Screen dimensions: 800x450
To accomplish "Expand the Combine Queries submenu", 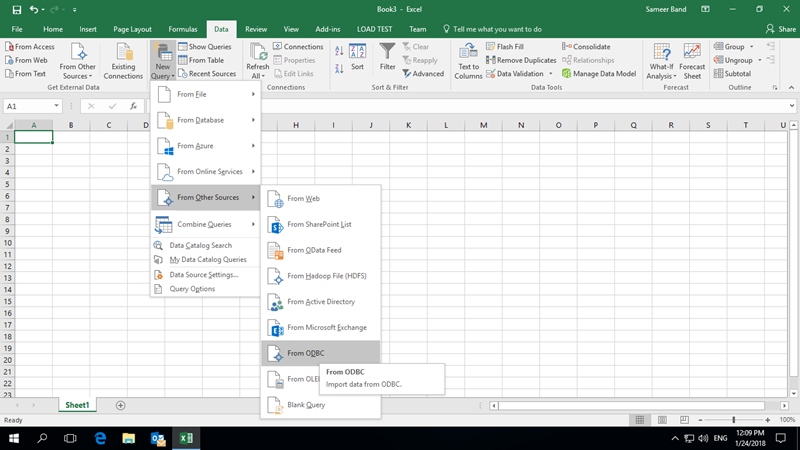I will pyautogui.click(x=204, y=224).
